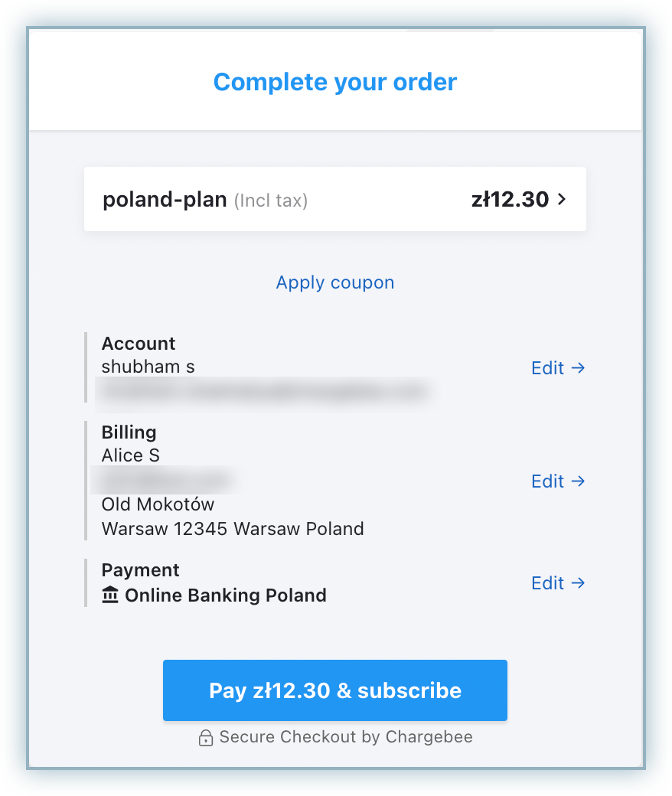Click Secure Checkout by Chargebee text
The height and width of the screenshot is (796, 672).
click(346, 737)
